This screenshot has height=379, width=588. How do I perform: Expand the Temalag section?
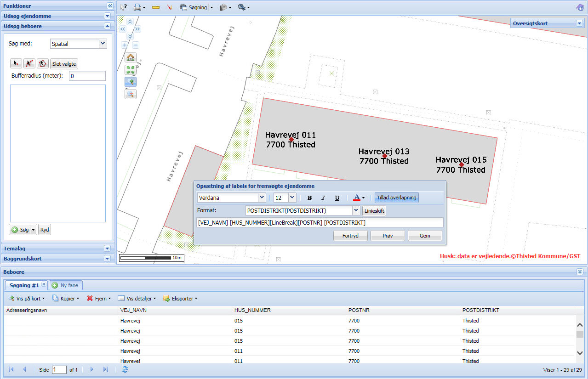tap(108, 249)
